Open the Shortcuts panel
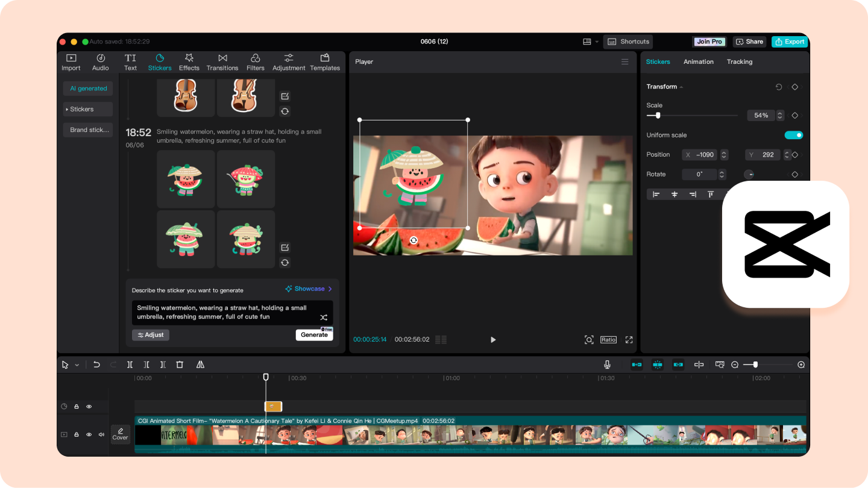Image resolution: width=868 pixels, height=488 pixels. (x=628, y=42)
